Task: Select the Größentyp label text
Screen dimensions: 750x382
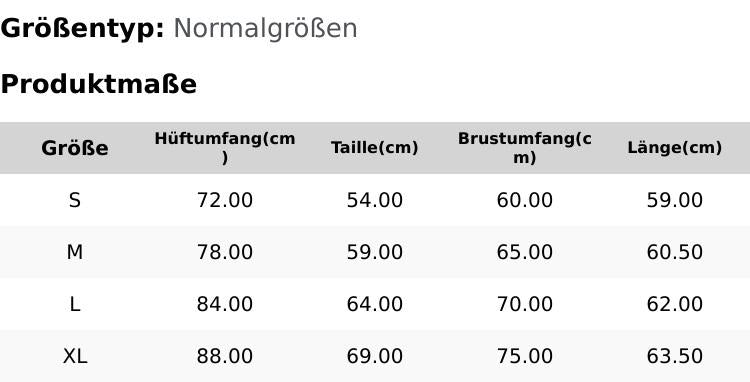Action: (x=82, y=29)
